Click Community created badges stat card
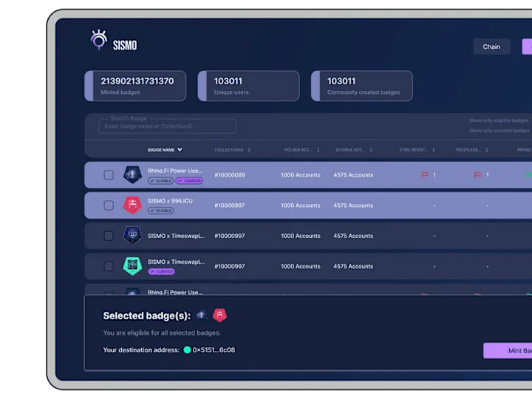 pyautogui.click(x=362, y=86)
